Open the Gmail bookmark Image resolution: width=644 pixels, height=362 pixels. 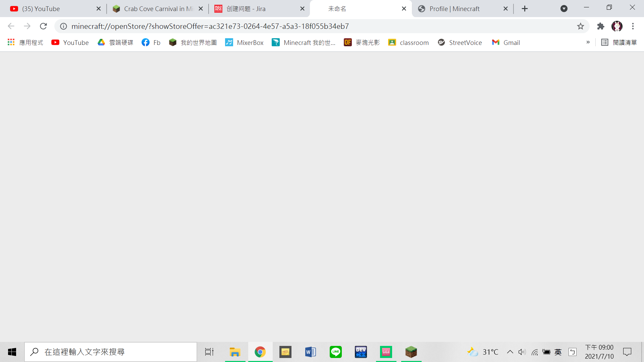click(x=506, y=43)
